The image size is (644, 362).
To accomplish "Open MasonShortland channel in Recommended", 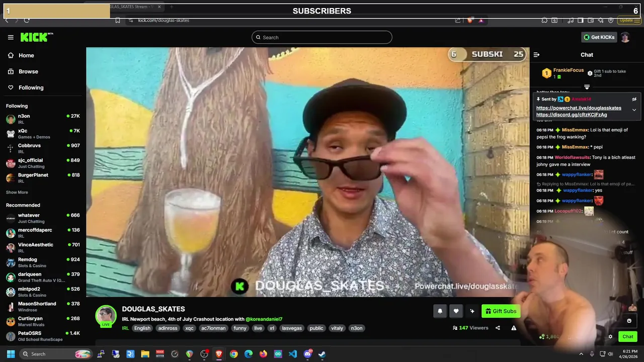I will click(43, 306).
